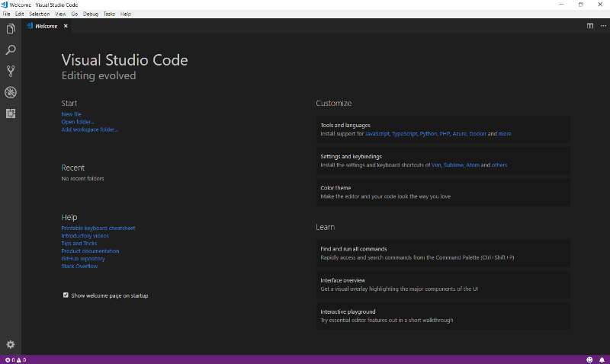Viewport: 610px width, 364px height.
Task: Install Atom keybindings link
Action: [473, 165]
